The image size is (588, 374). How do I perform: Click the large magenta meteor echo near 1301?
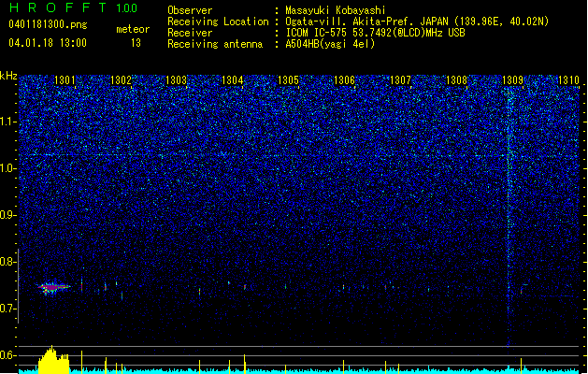tap(52, 287)
